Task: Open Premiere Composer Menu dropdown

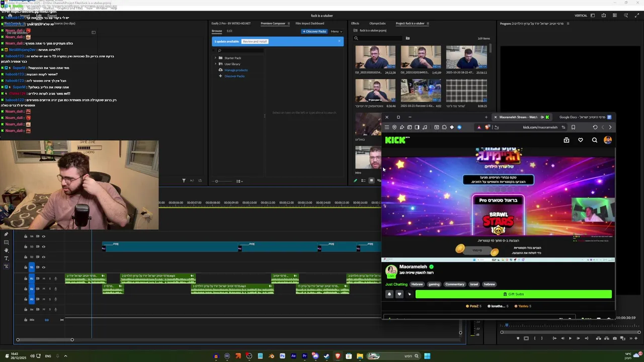Action: click(x=337, y=31)
